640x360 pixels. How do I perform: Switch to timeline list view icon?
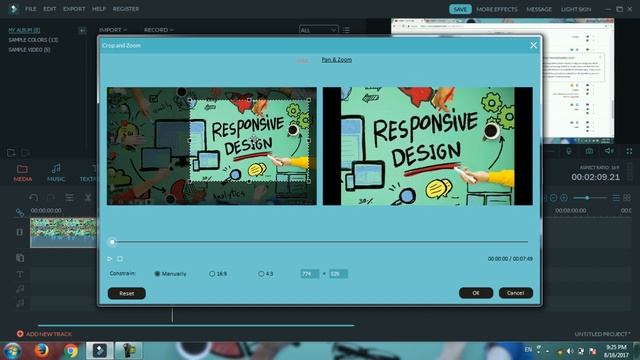(x=616, y=198)
